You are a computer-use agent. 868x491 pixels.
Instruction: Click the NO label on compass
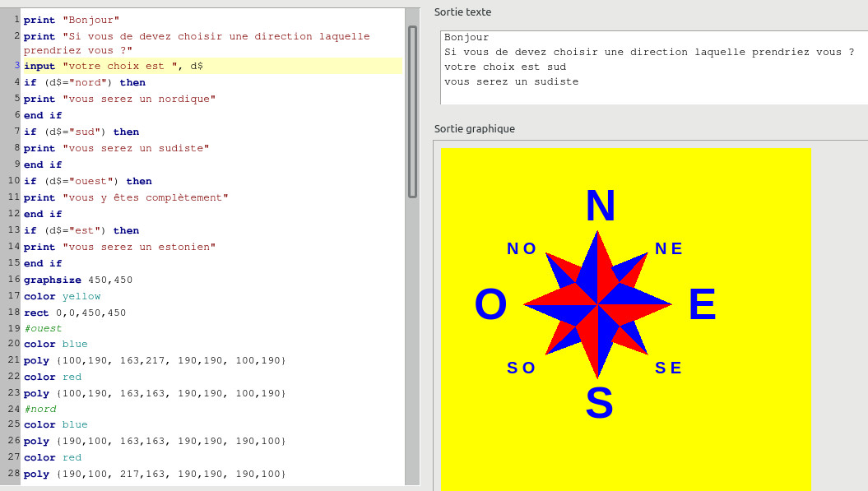[x=522, y=248]
